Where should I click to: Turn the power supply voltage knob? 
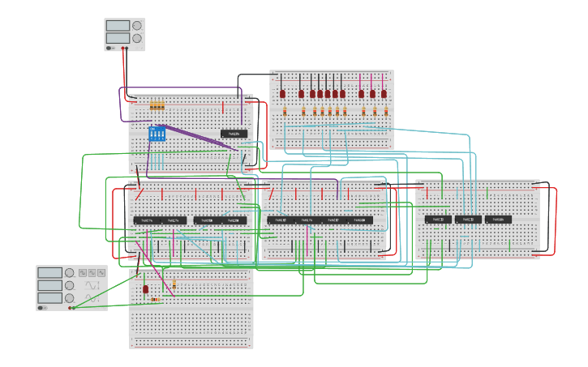(x=137, y=25)
